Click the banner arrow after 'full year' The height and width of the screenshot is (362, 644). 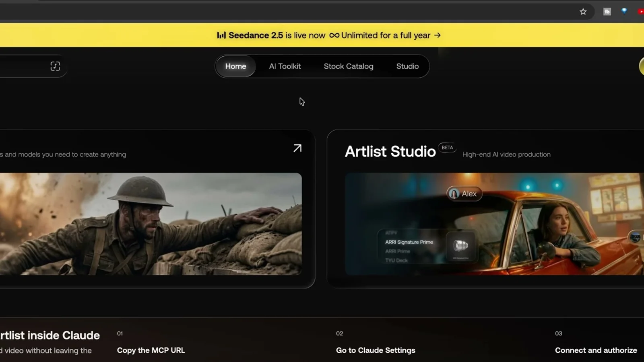438,35
